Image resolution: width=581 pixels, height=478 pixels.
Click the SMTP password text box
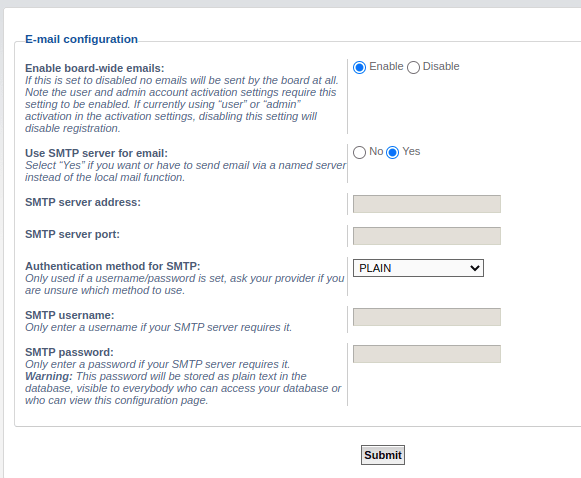tap(426, 354)
